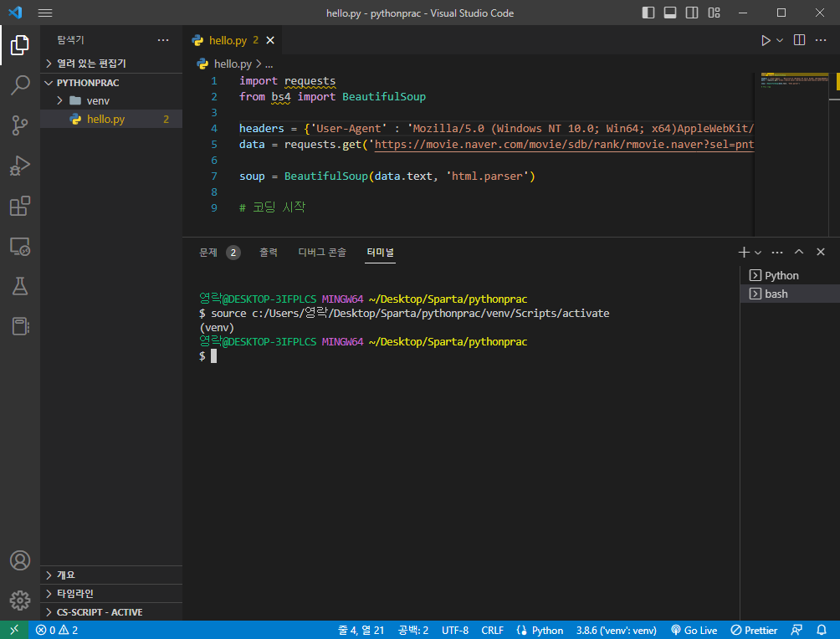Open terminal panel More Actions ellipsis
This screenshot has width=840, height=639.
(777, 253)
